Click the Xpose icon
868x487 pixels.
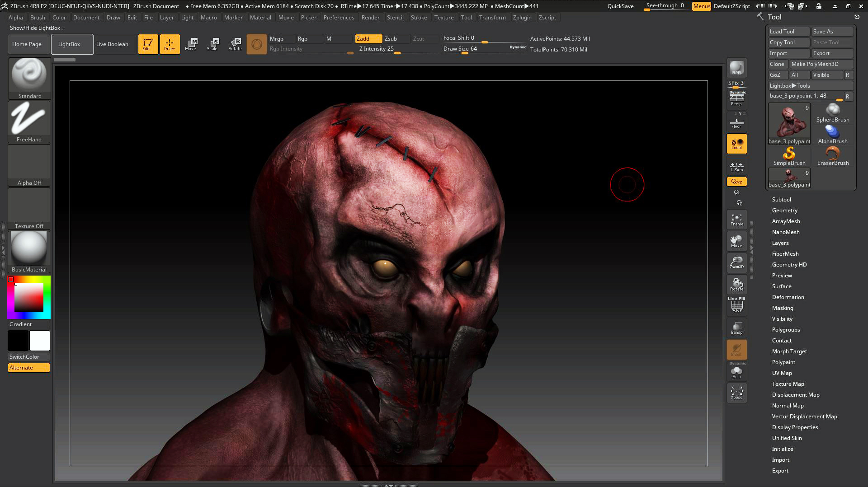pyautogui.click(x=736, y=393)
